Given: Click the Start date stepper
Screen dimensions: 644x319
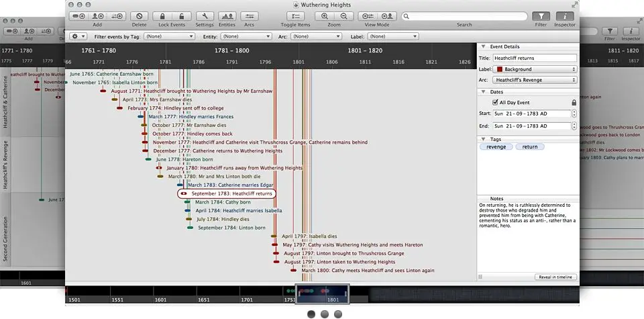Looking at the screenshot, I should tap(574, 113).
